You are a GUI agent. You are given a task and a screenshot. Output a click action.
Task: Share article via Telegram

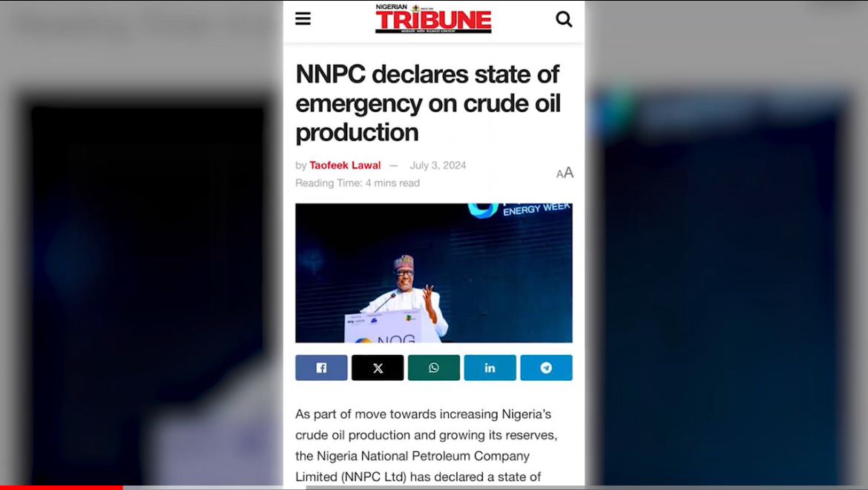pyautogui.click(x=546, y=367)
